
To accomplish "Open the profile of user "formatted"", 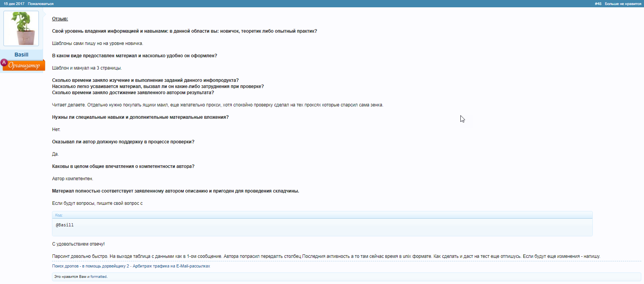I will [x=99, y=277].
